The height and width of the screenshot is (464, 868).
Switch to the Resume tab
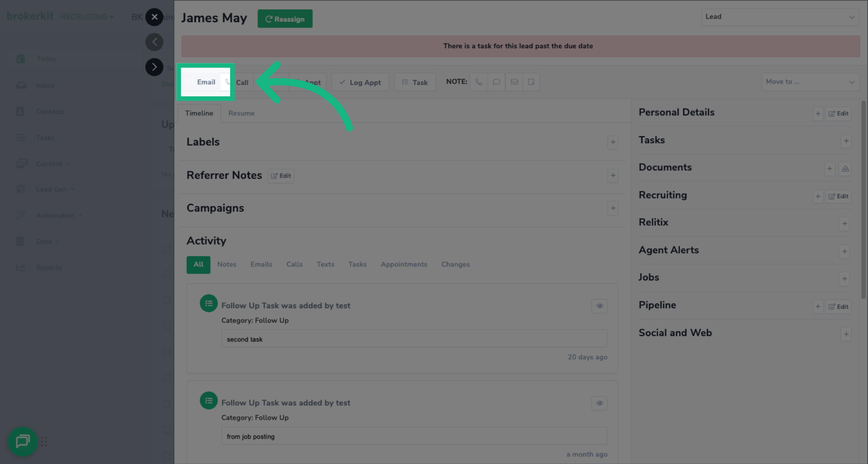point(241,113)
